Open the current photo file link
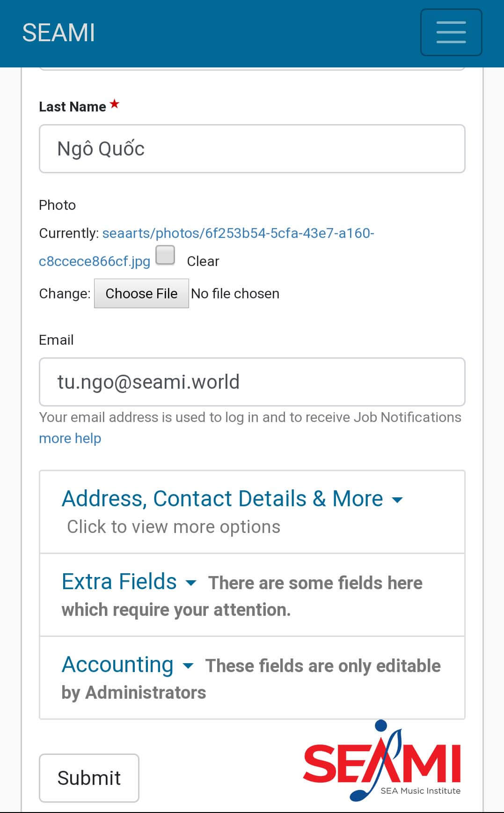 pos(238,233)
